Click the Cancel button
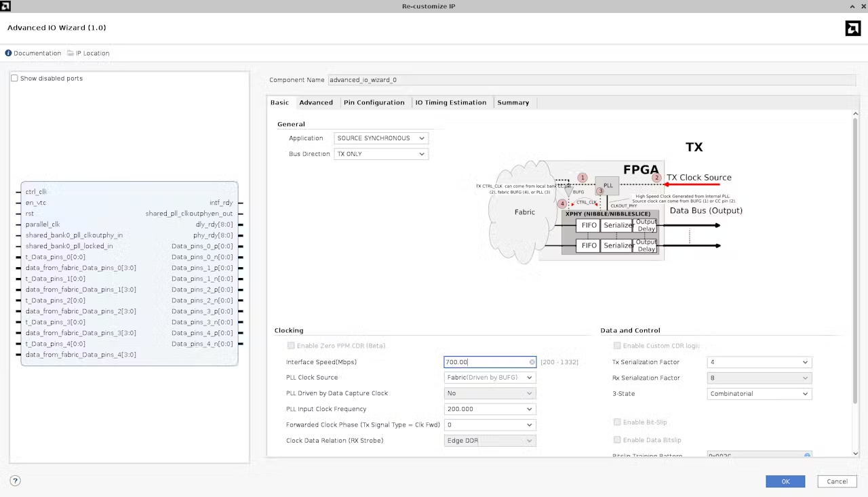The width and height of the screenshot is (868, 497). (837, 481)
